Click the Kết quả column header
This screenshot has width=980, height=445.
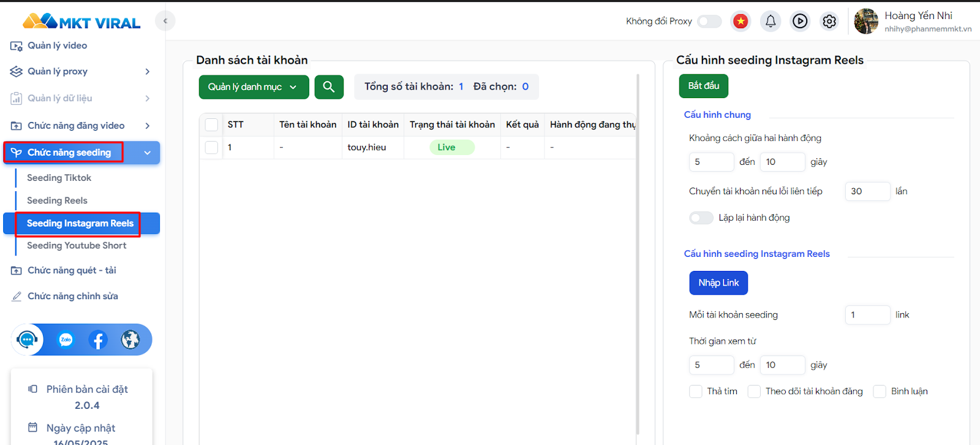click(x=522, y=125)
